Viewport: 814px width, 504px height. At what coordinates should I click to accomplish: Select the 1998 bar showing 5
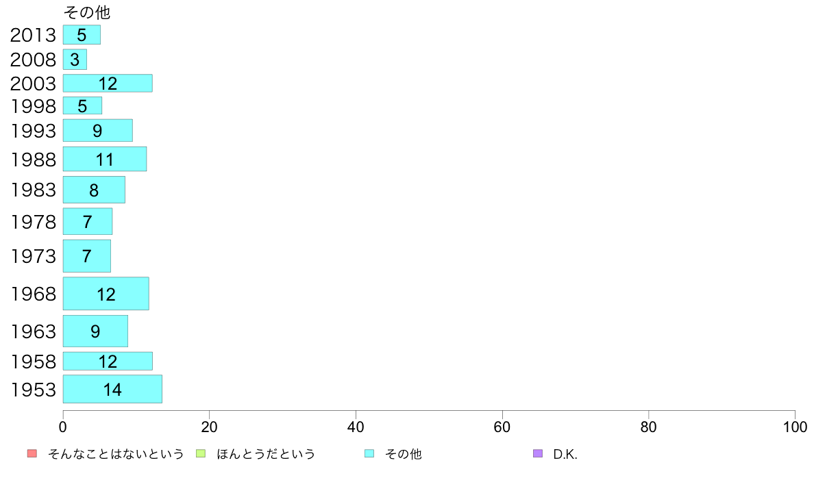point(82,106)
